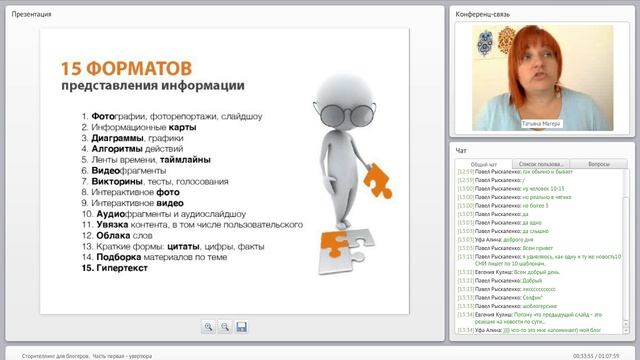The height and width of the screenshot is (360, 640).
Task: Switch to the Вопросы tab
Action: coord(599,164)
